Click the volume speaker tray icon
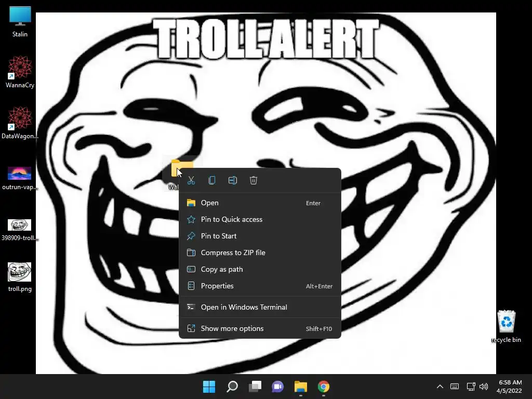532x399 pixels. coord(484,387)
